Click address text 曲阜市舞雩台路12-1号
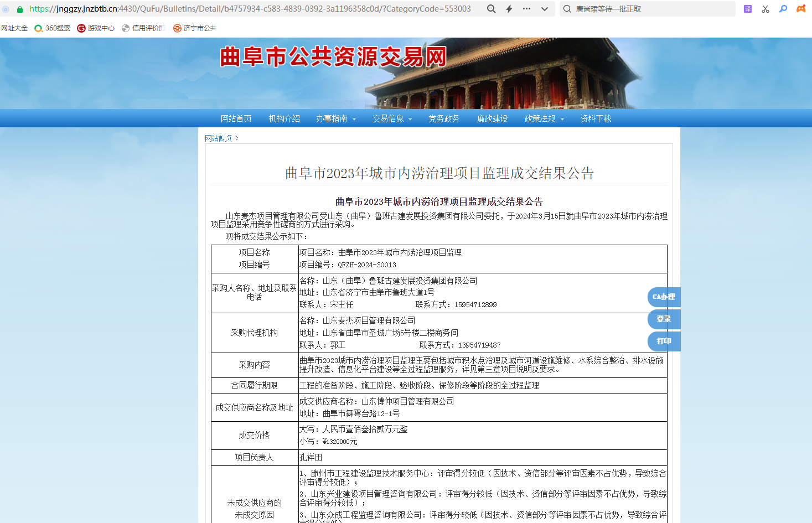 [361, 414]
